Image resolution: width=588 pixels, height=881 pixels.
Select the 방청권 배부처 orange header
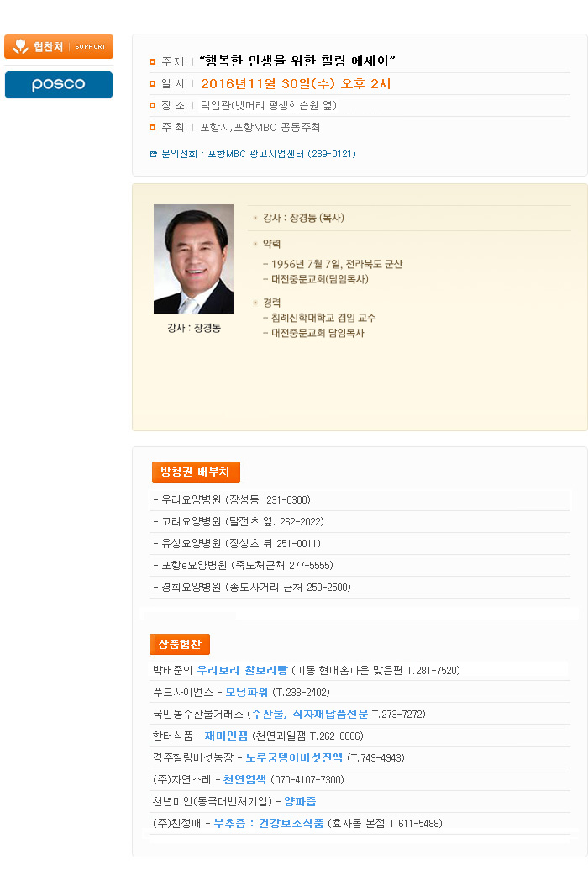click(196, 472)
